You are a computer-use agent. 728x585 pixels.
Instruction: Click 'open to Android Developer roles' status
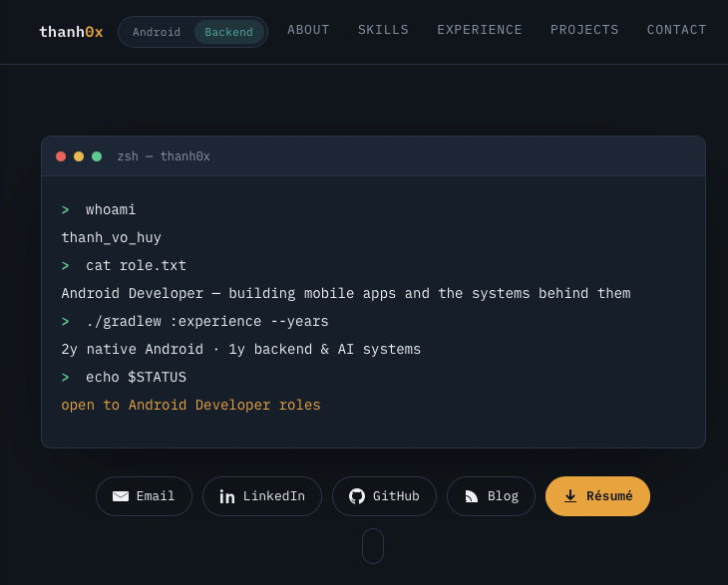click(190, 405)
